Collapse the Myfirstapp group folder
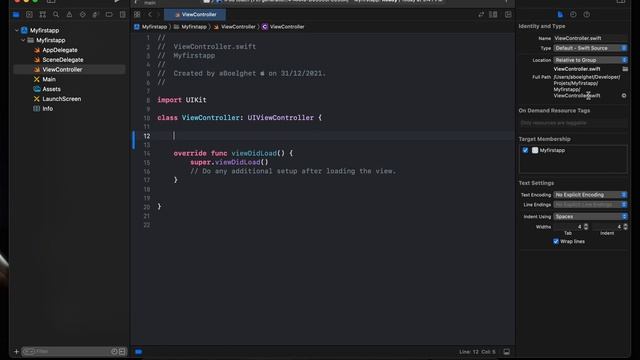This screenshot has width=640, height=360. point(23,40)
